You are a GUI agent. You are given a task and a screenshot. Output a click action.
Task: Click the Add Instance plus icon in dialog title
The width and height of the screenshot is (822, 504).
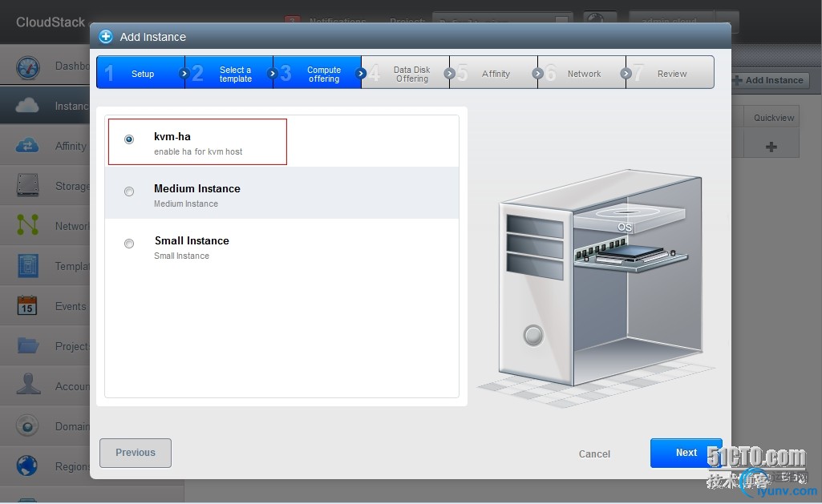click(106, 36)
